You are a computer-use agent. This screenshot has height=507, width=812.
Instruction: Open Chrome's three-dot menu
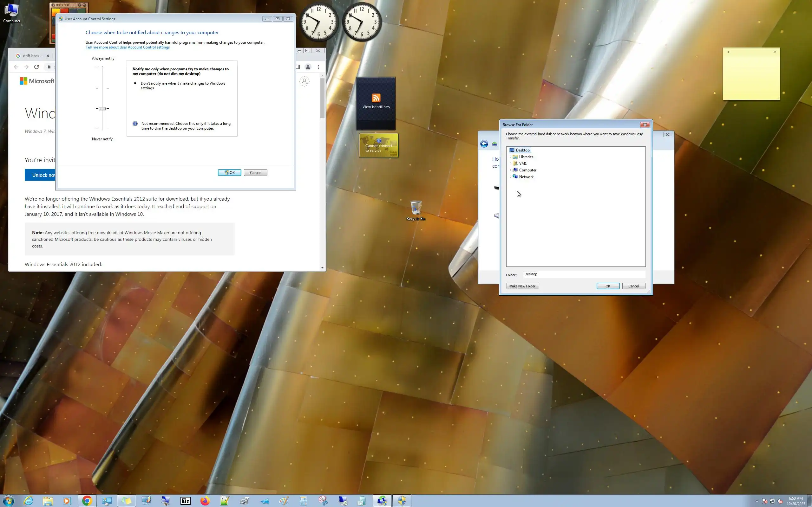point(318,67)
